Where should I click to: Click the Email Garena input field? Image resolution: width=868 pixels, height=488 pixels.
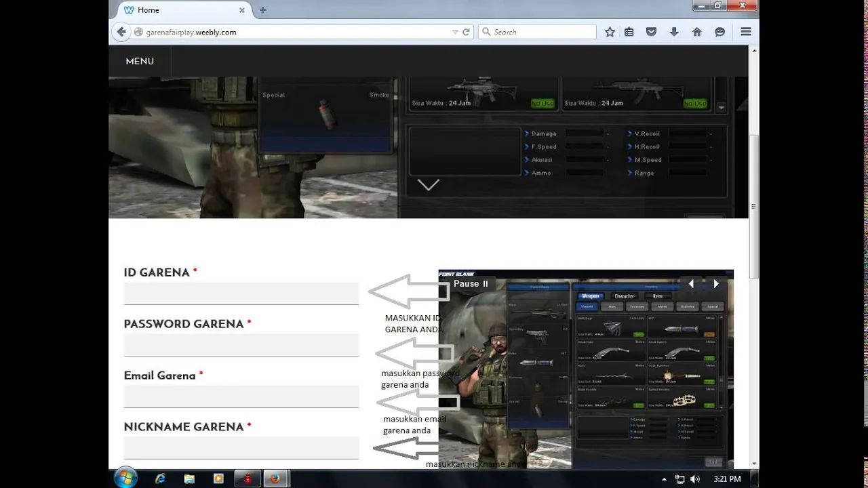coord(241,396)
